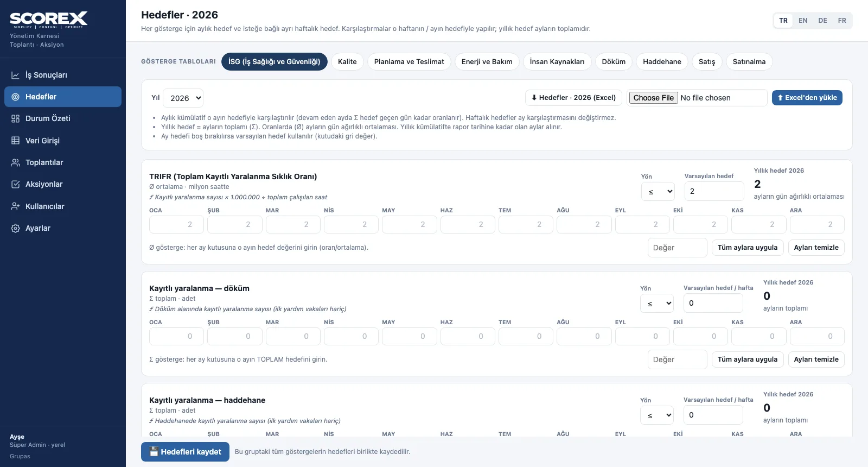Open Yön dropdown for Kayıtlı yaralanma — döküm
This screenshot has width=868, height=467.
[x=657, y=303]
